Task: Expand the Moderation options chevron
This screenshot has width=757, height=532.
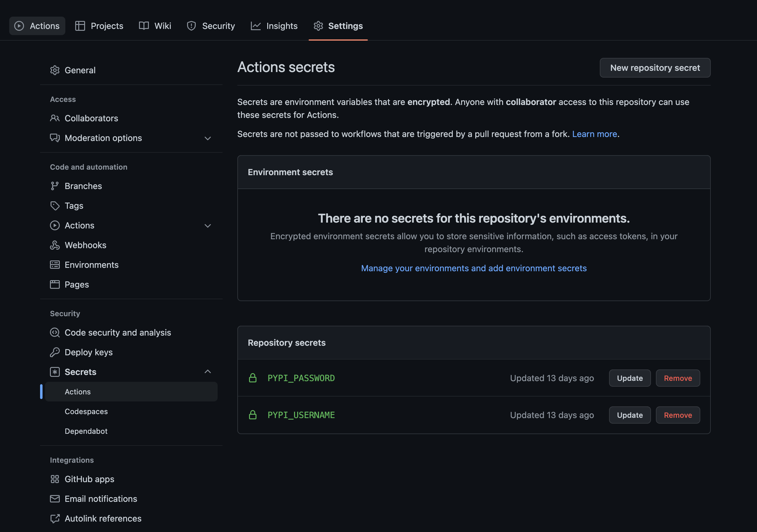Action: click(x=208, y=138)
